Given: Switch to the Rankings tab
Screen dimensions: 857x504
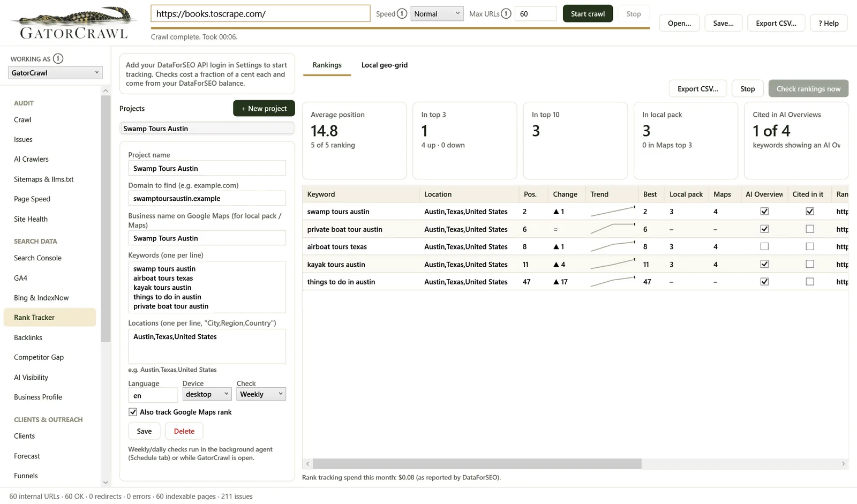Looking at the screenshot, I should point(327,65).
